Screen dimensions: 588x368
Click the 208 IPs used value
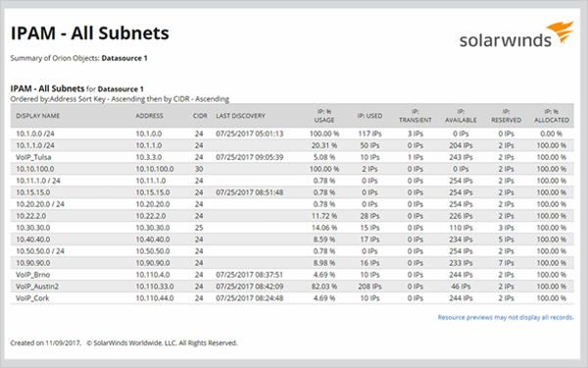tap(369, 287)
